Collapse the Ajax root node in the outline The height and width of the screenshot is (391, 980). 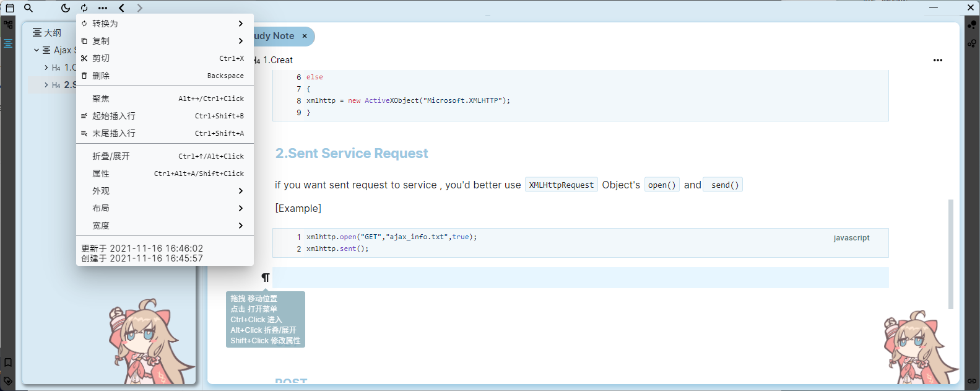point(37,50)
